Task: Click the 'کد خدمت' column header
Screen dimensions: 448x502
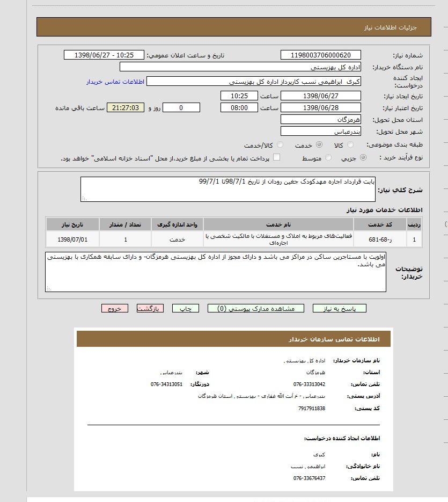Action: [380, 224]
